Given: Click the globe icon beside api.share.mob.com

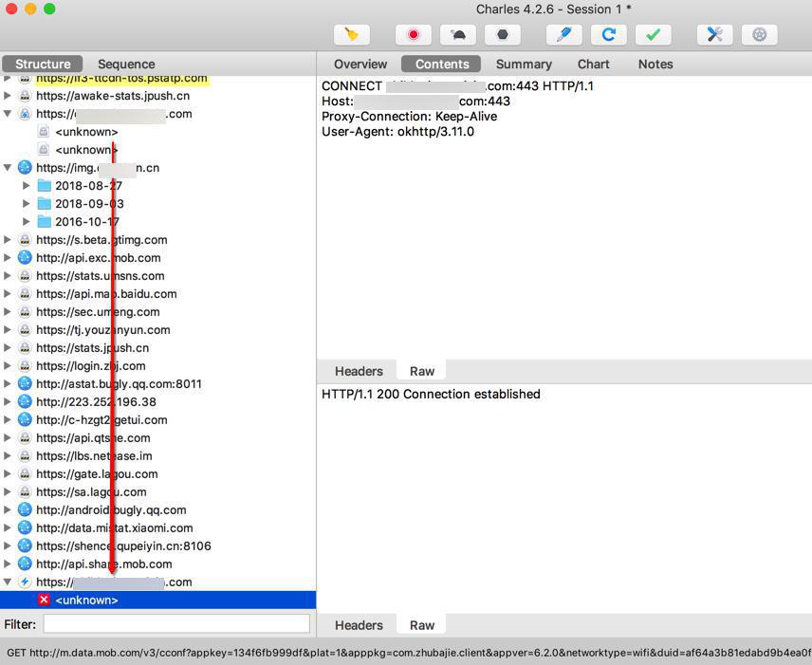Looking at the screenshot, I should coord(25,564).
